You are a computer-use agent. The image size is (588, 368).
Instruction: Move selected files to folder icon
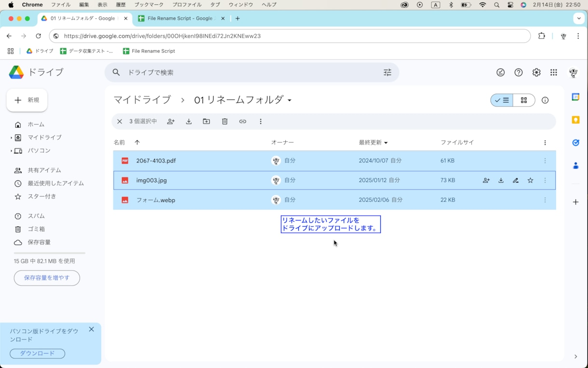tap(206, 122)
